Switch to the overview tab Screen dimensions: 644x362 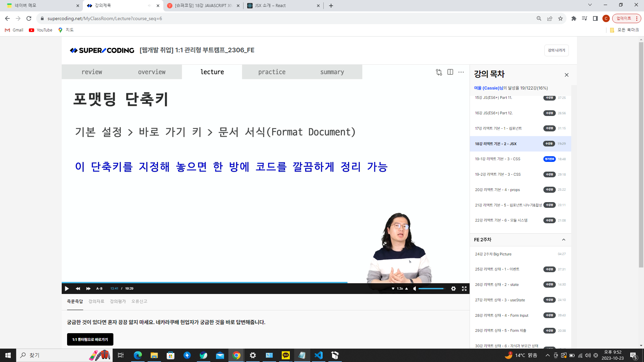[x=152, y=72]
